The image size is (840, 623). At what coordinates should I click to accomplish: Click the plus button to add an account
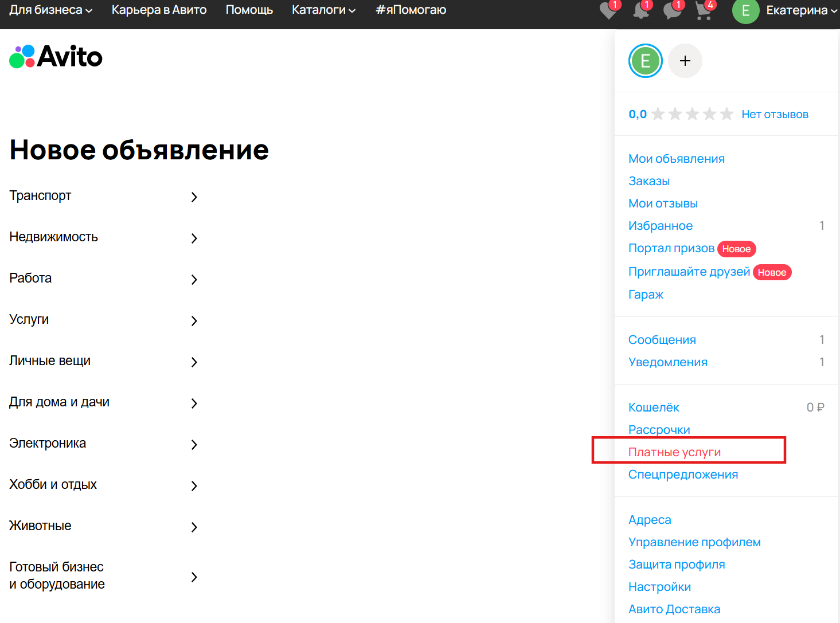685,60
